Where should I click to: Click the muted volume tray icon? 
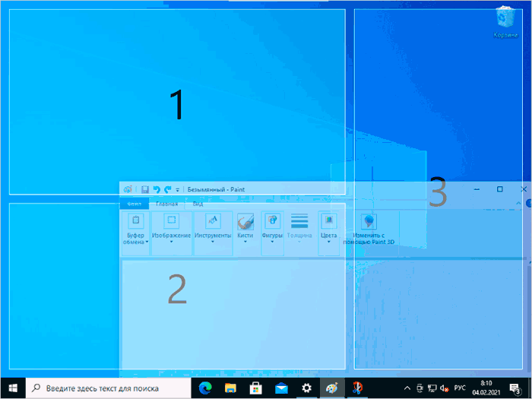444,388
